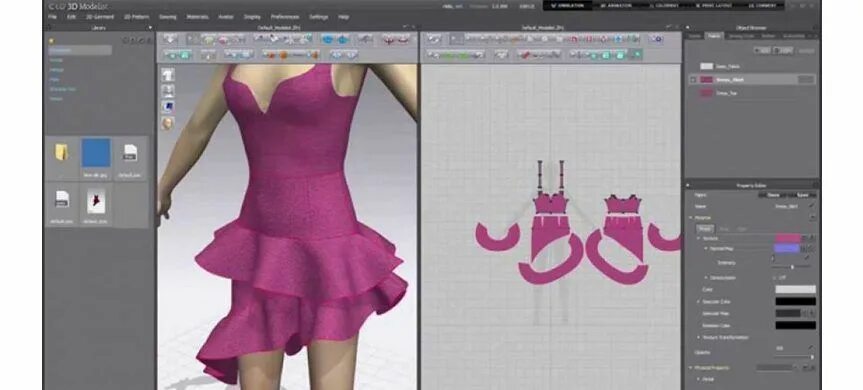Image resolution: width=863 pixels, height=390 pixels.
Task: Switch to the Print Layout mode tab
Action: coord(715,6)
